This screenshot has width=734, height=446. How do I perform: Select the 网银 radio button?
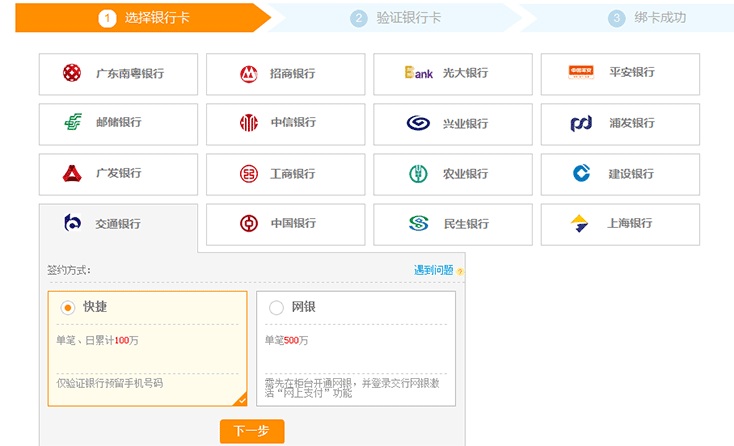(x=276, y=307)
